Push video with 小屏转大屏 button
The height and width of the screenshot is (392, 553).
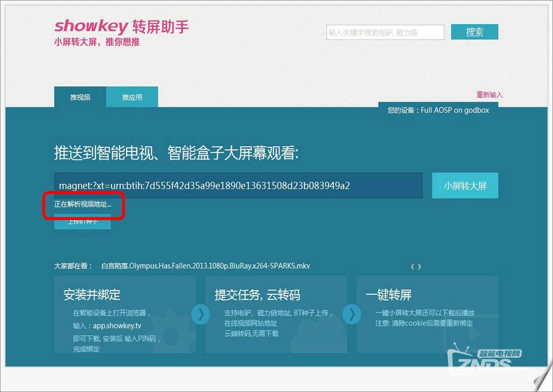pyautogui.click(x=465, y=185)
